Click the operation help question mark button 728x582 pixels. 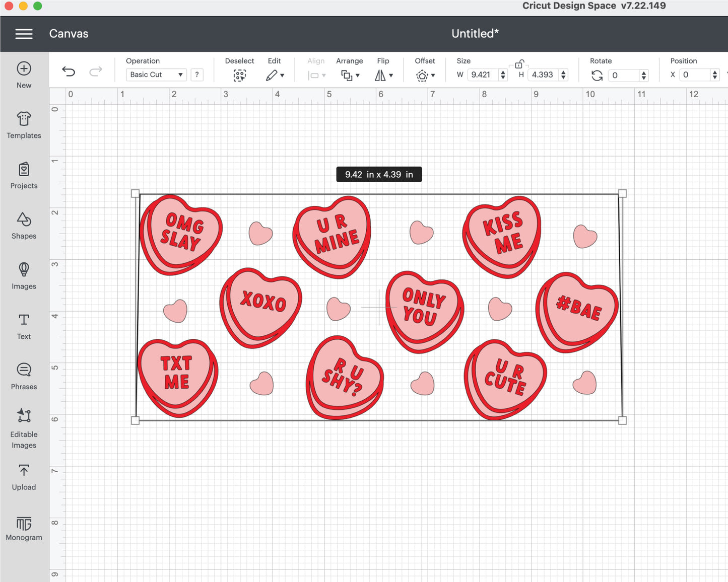(197, 75)
